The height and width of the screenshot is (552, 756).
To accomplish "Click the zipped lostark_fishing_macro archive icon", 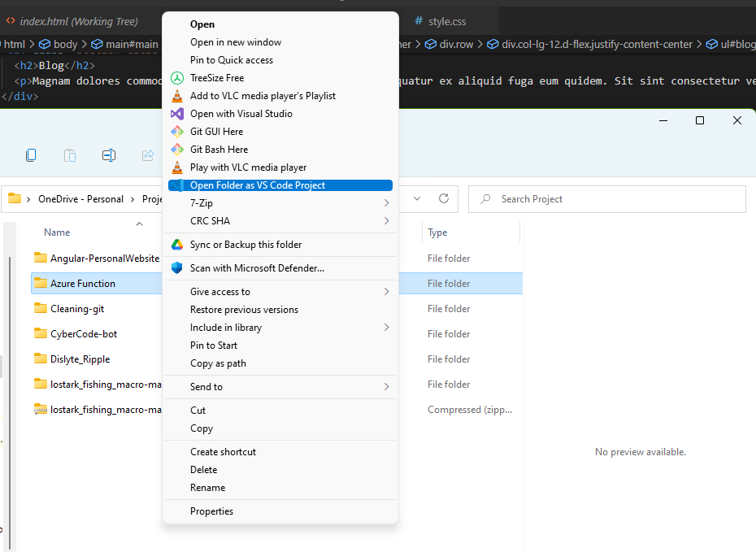I will 41,409.
